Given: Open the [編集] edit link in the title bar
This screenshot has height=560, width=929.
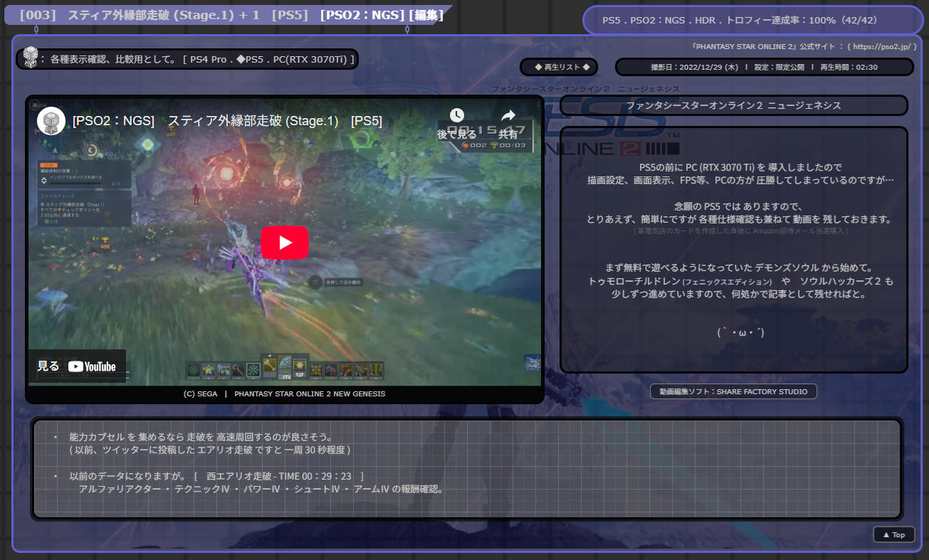Looking at the screenshot, I should coord(426,14).
